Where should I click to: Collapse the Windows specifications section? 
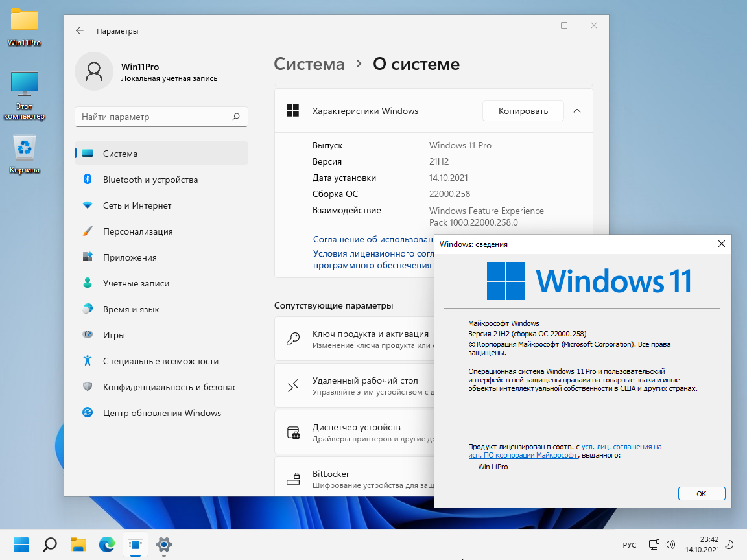pyautogui.click(x=577, y=111)
